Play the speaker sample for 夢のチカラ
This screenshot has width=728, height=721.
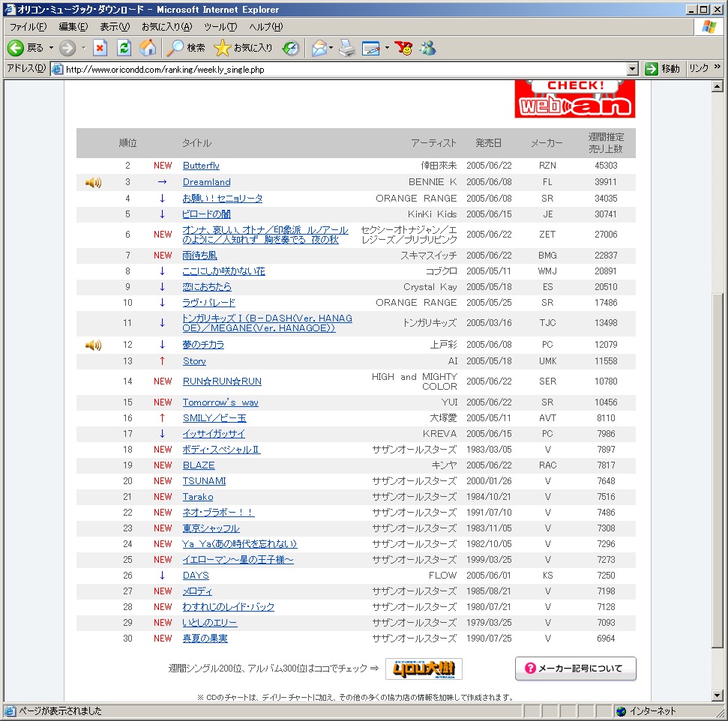[x=93, y=345]
